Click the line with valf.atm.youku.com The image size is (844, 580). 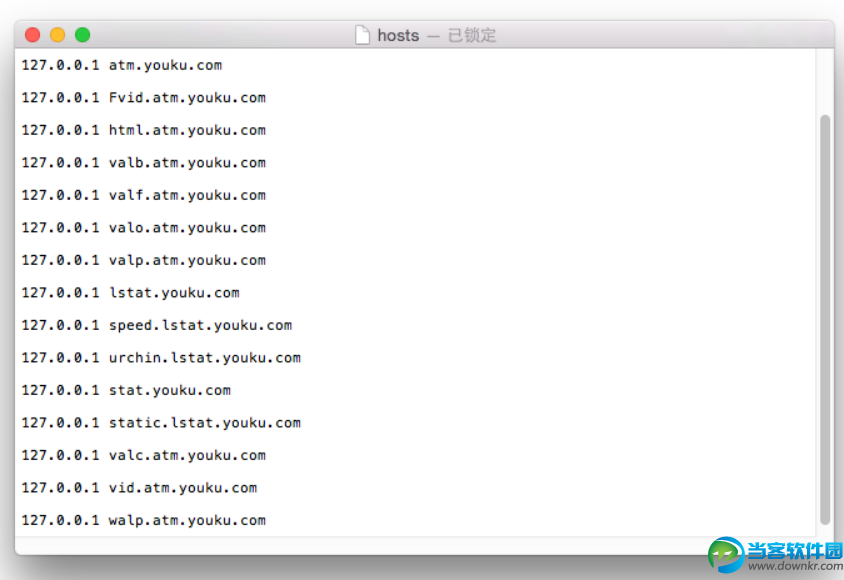tap(144, 195)
